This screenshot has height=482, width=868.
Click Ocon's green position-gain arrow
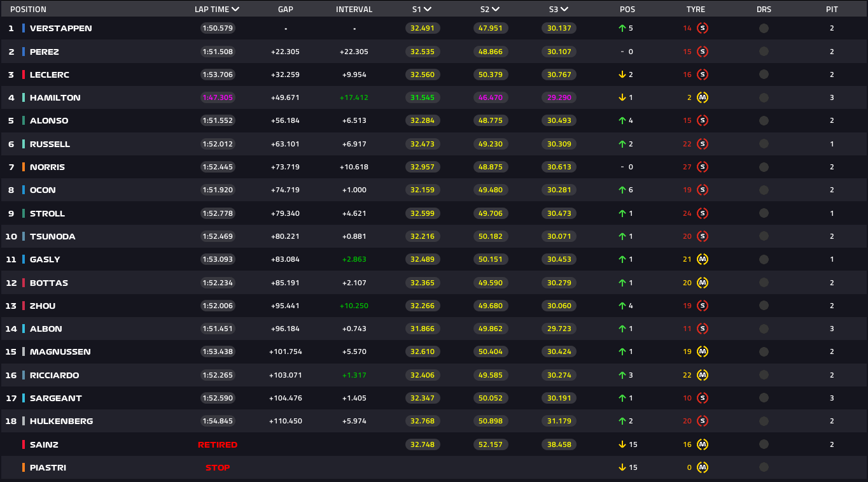click(x=622, y=190)
